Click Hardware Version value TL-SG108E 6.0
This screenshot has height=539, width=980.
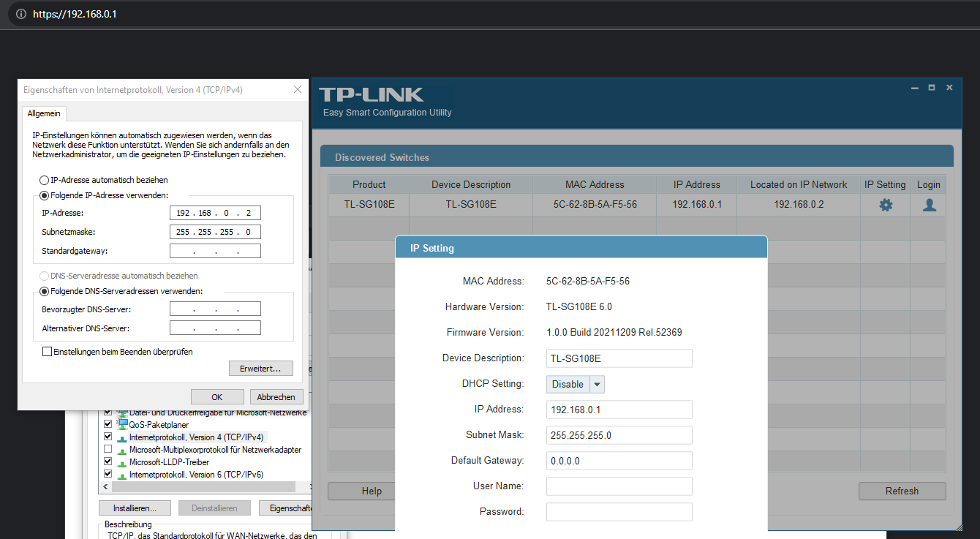[x=579, y=307]
